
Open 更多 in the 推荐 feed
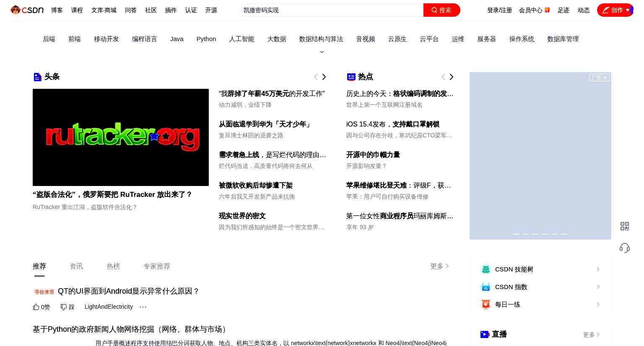pyautogui.click(x=439, y=266)
